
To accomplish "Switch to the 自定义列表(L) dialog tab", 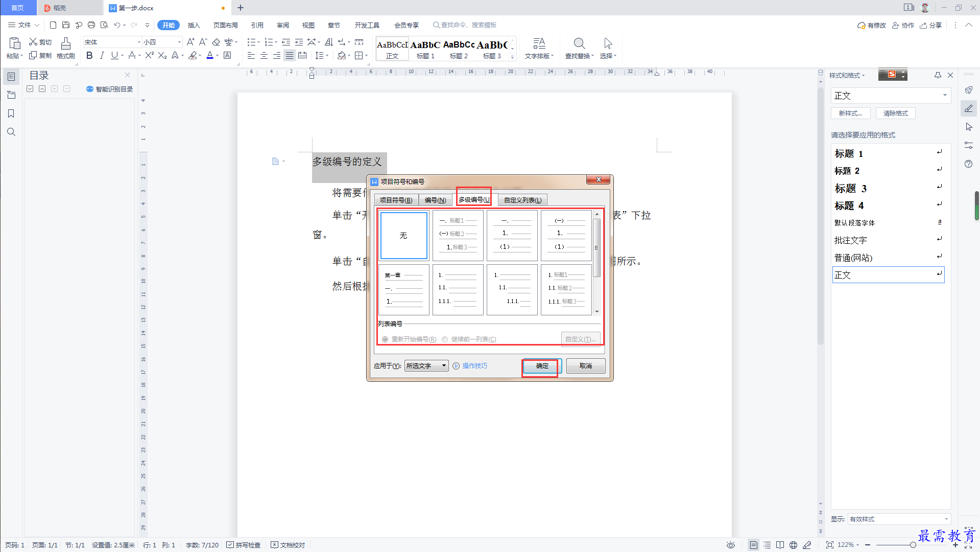I will click(522, 200).
